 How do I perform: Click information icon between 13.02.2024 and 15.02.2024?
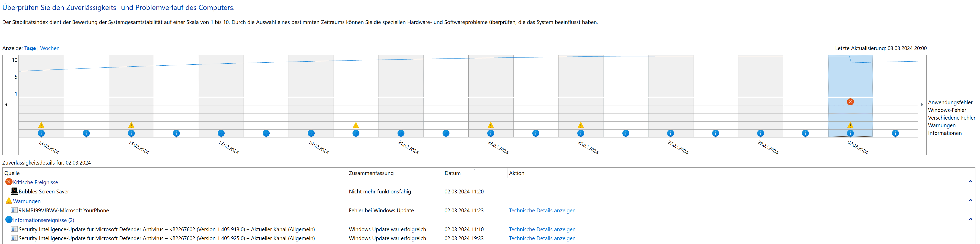point(86,133)
